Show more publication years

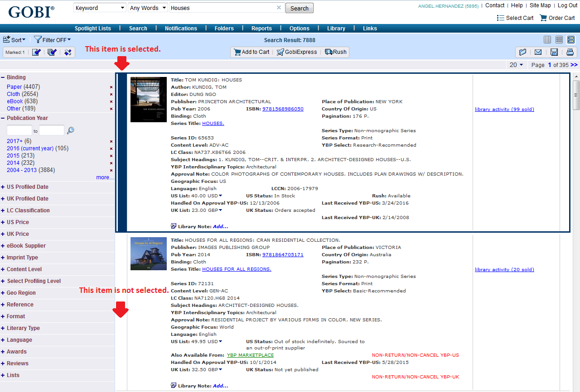(105, 177)
